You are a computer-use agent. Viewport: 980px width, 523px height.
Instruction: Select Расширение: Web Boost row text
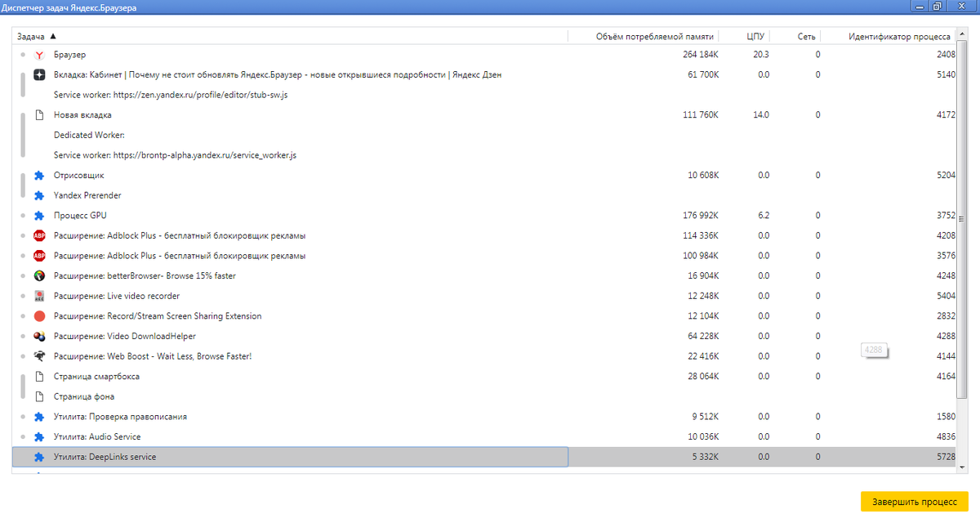click(x=153, y=356)
